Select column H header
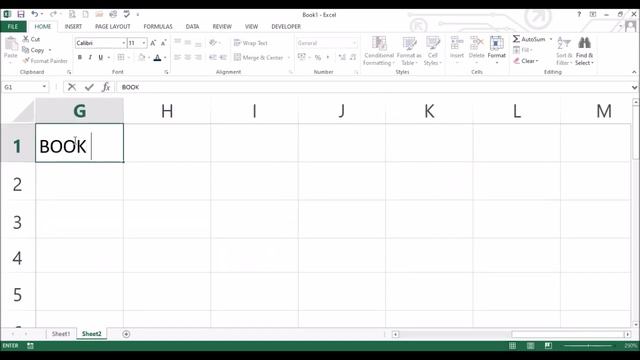The width and height of the screenshot is (640, 360). (x=167, y=111)
